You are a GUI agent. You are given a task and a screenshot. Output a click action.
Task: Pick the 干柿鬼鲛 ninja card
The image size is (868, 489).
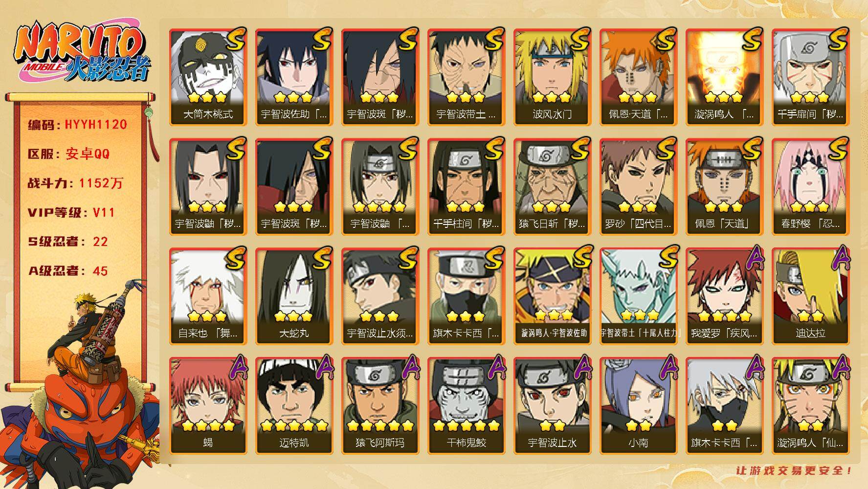[x=466, y=405]
